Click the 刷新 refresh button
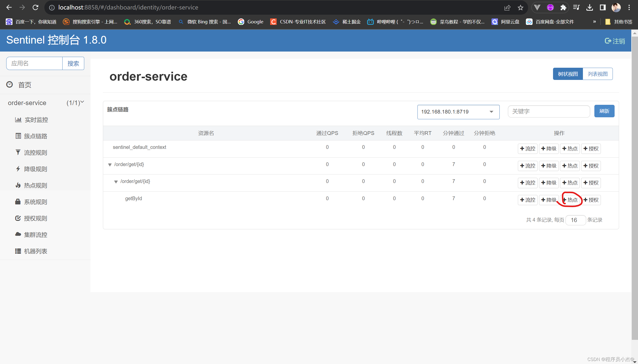This screenshot has width=638, height=364. [604, 111]
